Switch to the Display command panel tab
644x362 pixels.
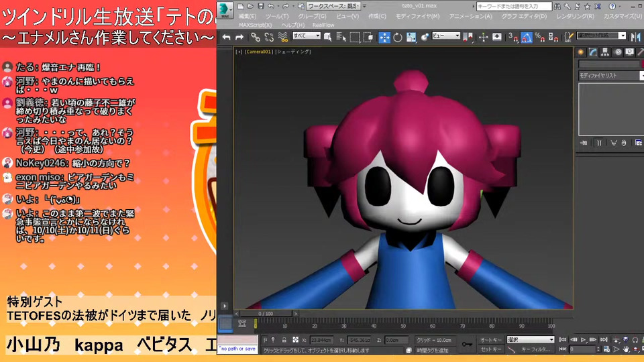(x=629, y=52)
